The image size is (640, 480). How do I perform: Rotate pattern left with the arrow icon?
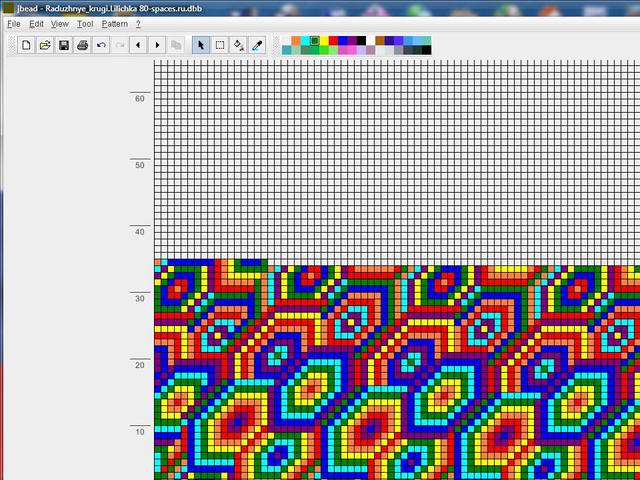[x=139, y=45]
